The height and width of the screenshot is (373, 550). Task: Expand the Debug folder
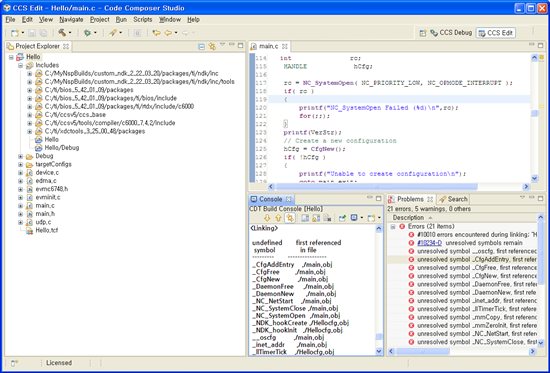click(20, 156)
